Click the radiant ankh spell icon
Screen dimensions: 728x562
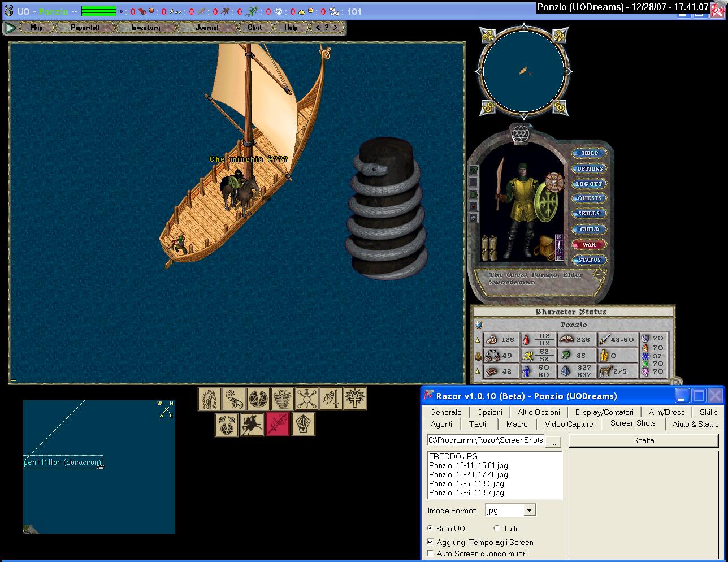(x=355, y=399)
